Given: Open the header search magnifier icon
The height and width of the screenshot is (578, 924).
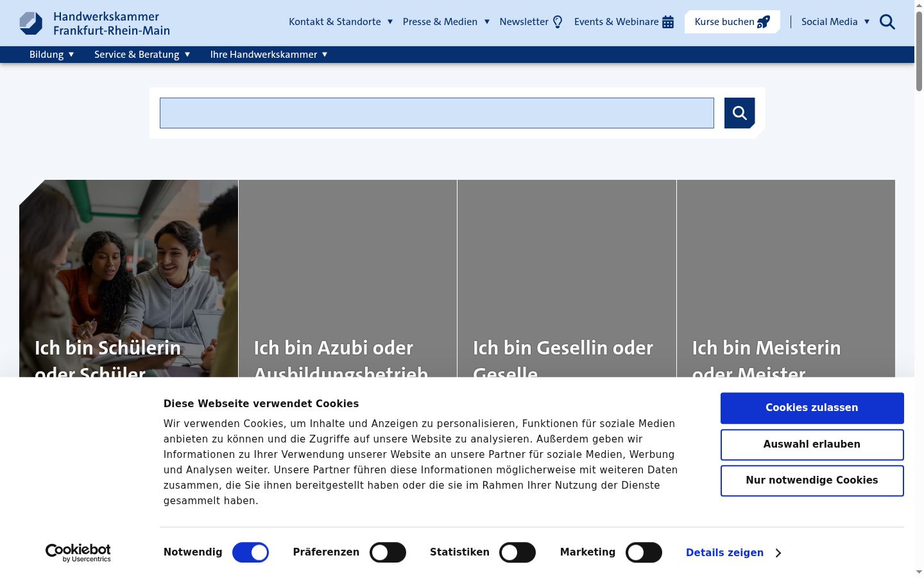Looking at the screenshot, I should click(x=887, y=22).
